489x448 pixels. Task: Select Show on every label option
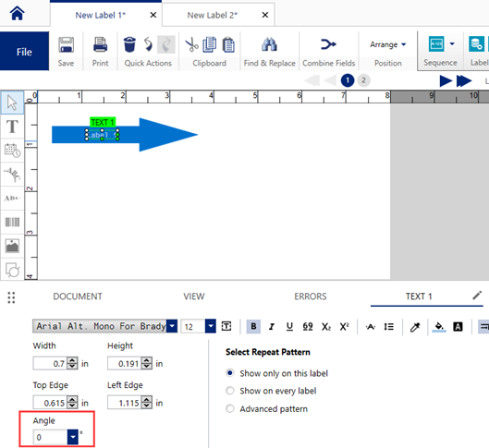230,391
